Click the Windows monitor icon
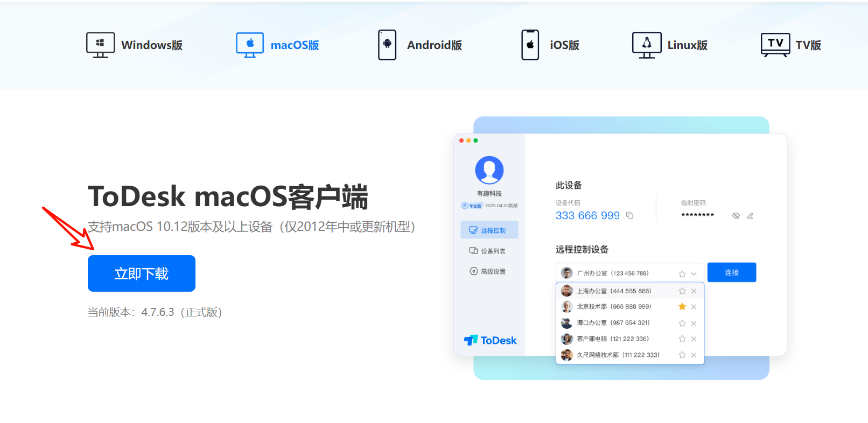Screen dimensions: 868x423 [x=100, y=45]
